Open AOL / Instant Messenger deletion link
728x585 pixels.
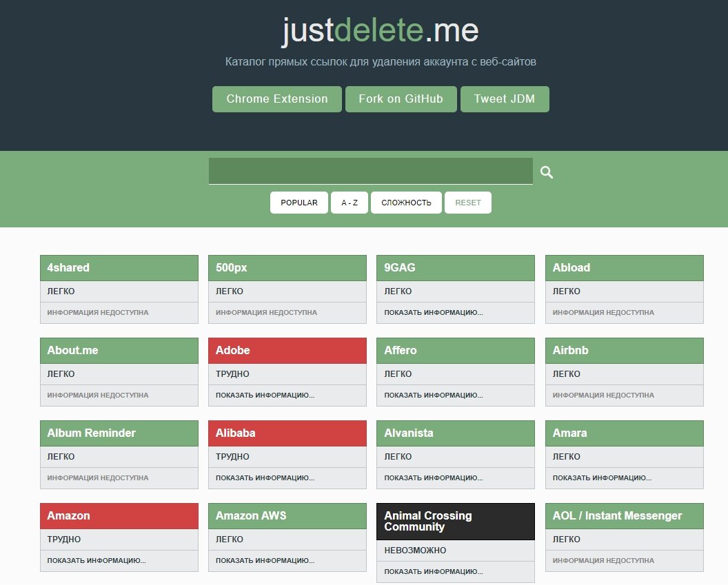pos(624,515)
